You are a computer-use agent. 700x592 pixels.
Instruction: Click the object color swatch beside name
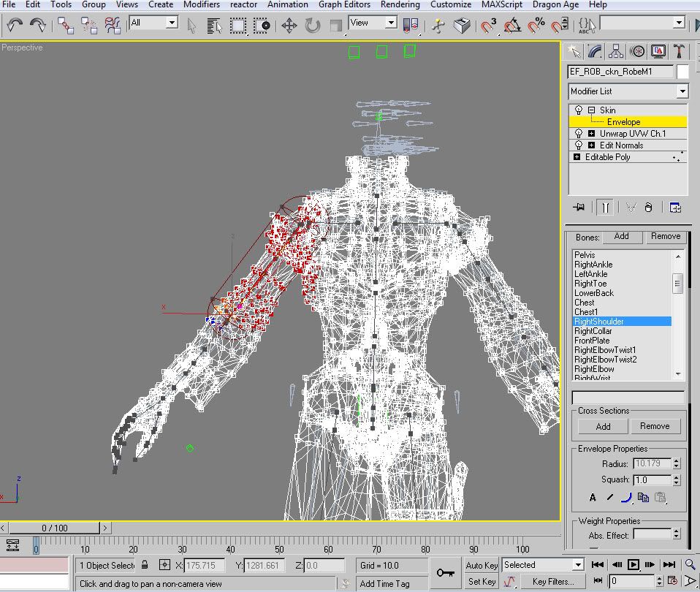682,72
